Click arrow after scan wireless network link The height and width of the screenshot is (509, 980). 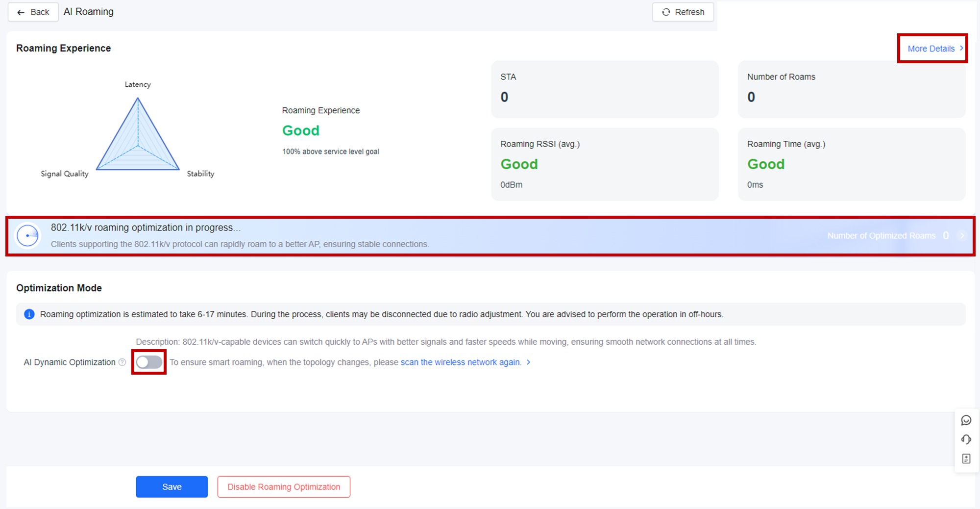(528, 362)
